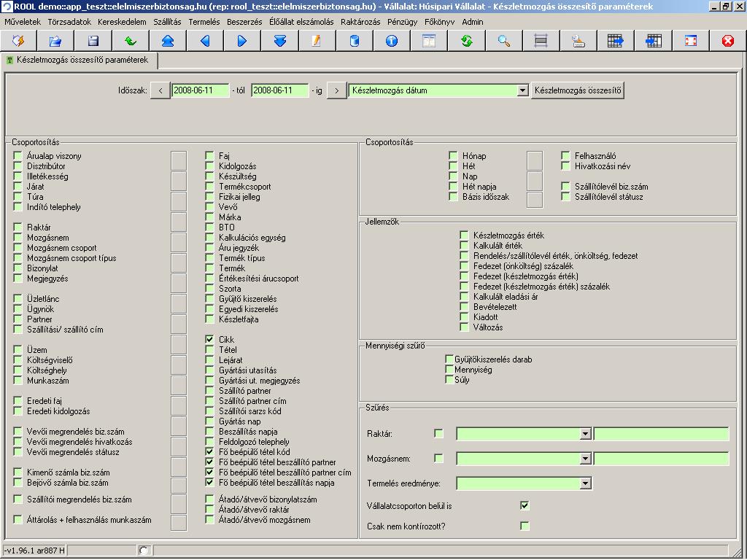Open the Készletmozgás dátum dropdown

tap(522, 90)
